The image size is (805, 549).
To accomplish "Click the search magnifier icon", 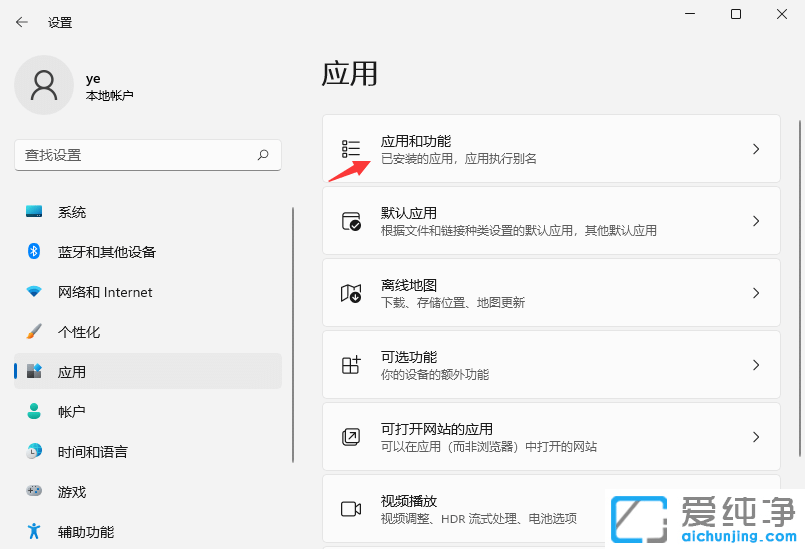I will coord(263,155).
